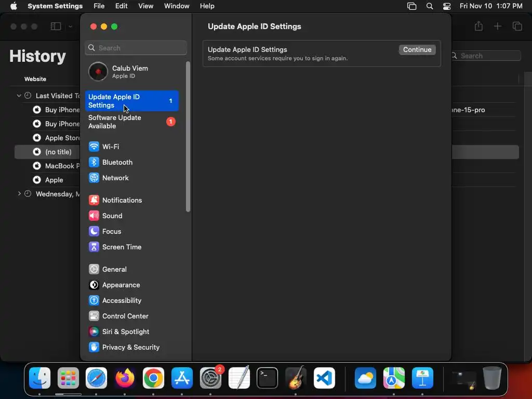Image resolution: width=532 pixels, height=399 pixels.
Task: Open Notifications settings
Action: (x=131, y=200)
